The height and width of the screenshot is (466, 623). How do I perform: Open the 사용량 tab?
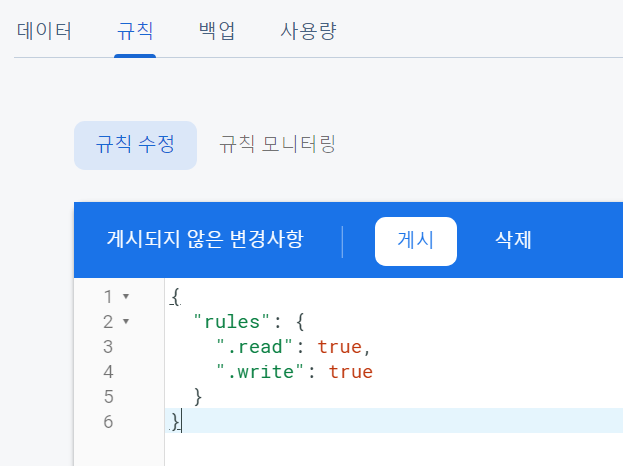308,31
